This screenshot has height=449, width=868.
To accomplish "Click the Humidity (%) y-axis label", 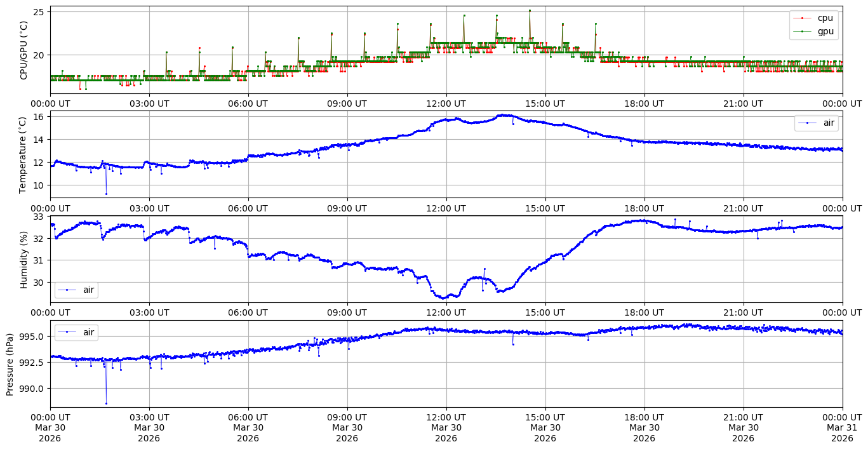I will [24, 259].
